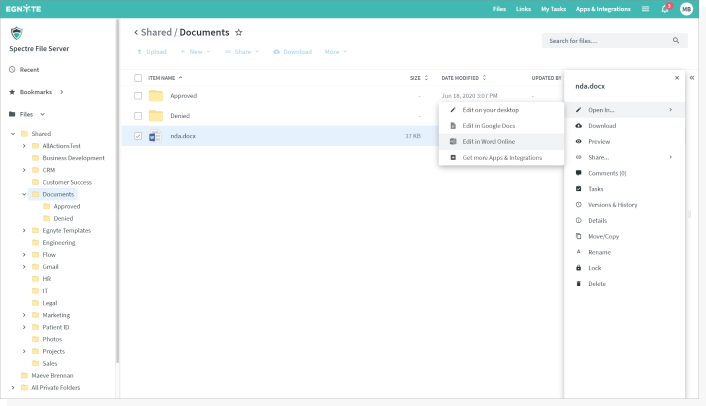Click the Delete trash icon in side panel

click(579, 284)
